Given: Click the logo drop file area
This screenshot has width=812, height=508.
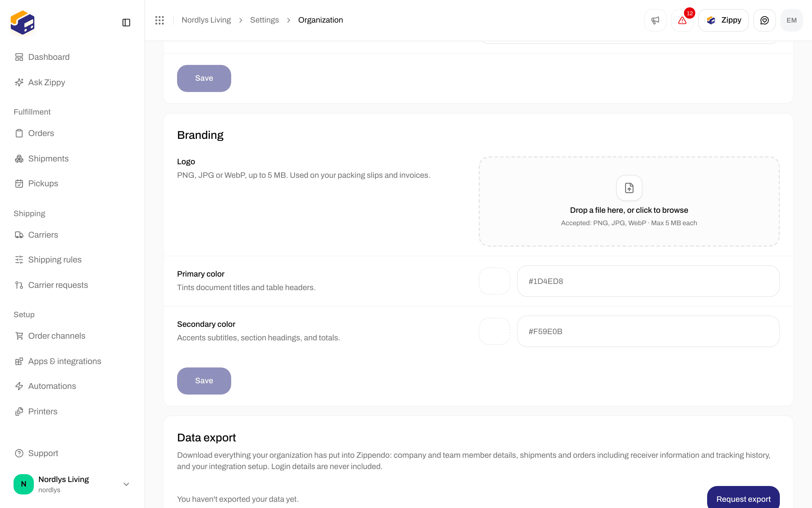Looking at the screenshot, I should (x=629, y=202).
